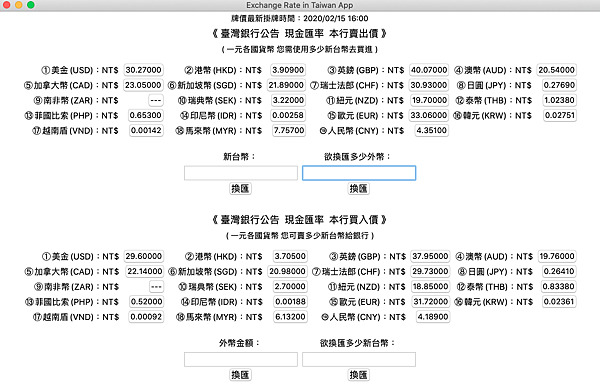600x392 pixels.
Task: Select the USD buying rate 29.60000
Action: pos(144,256)
